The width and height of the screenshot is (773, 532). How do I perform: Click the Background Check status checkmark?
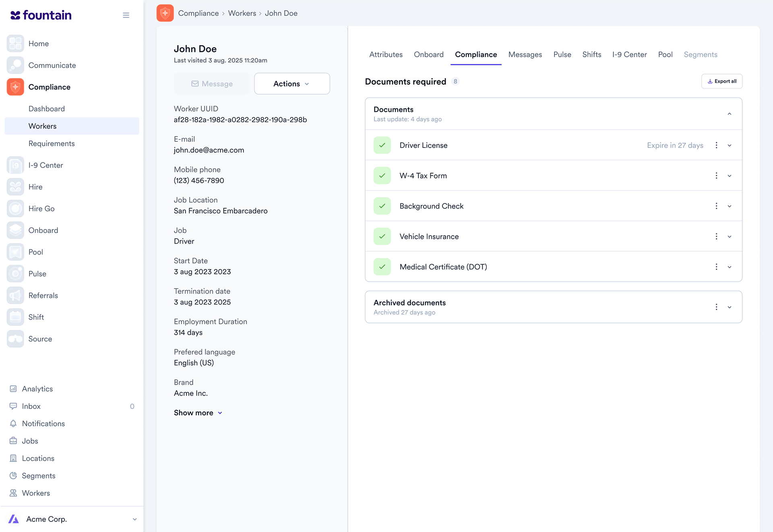[382, 206]
